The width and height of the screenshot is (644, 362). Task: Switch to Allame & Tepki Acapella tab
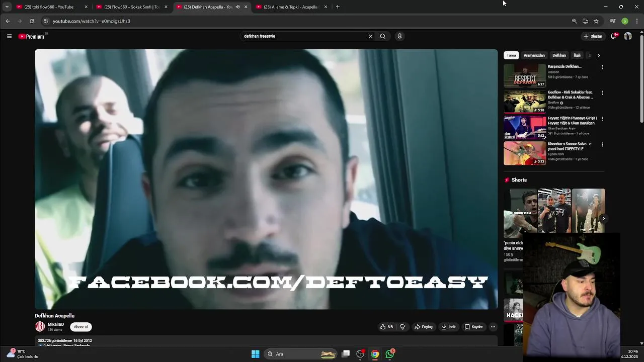pos(291,7)
